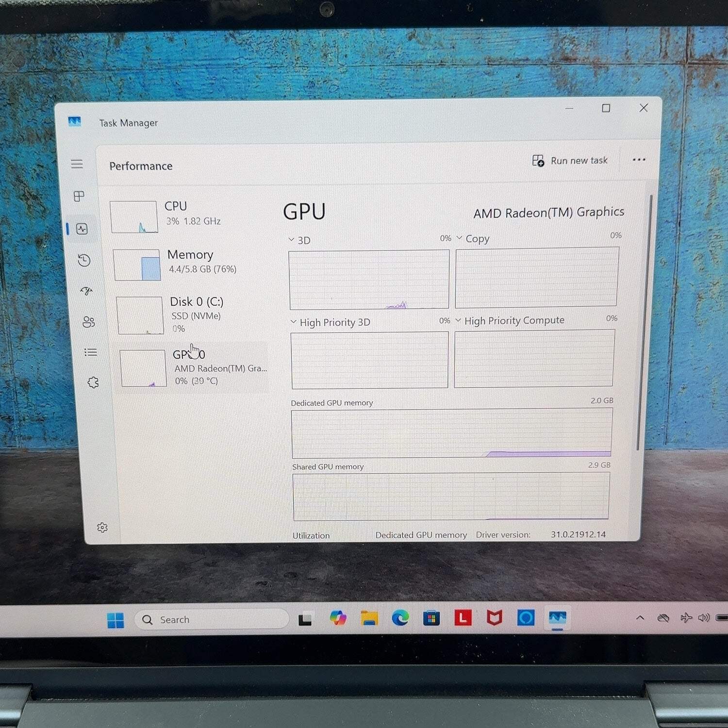Open the Details list sidebar icon
Viewport: 728px width, 728px height.
(91, 352)
